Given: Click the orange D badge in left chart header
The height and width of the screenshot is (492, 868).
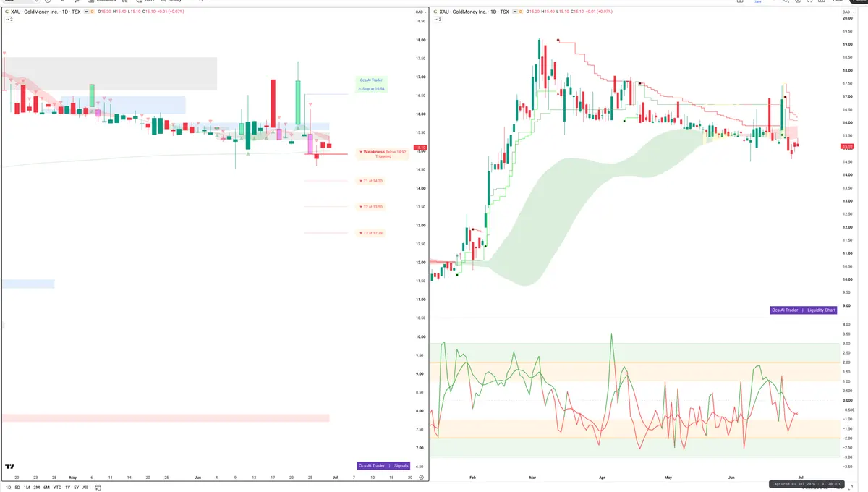Looking at the screenshot, I should coord(93,12).
